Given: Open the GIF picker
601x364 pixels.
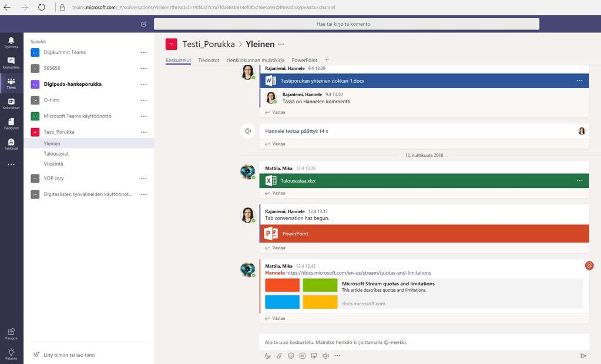Looking at the screenshot, I should [x=303, y=356].
